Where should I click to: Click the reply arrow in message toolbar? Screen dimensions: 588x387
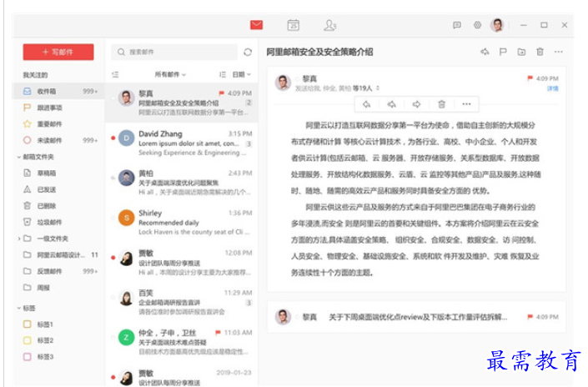366,104
